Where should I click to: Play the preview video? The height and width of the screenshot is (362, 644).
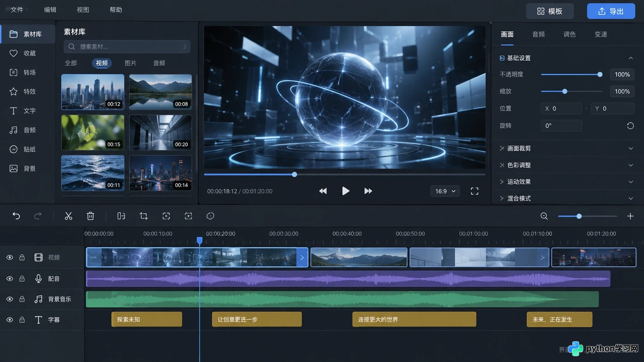(346, 191)
